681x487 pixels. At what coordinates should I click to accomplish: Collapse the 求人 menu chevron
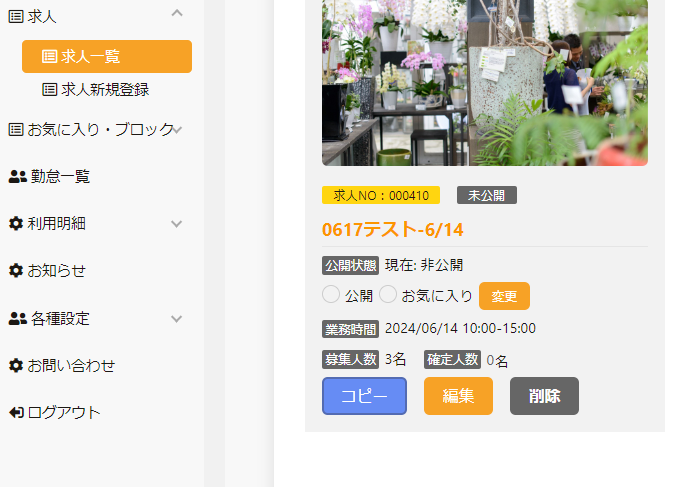[177, 13]
